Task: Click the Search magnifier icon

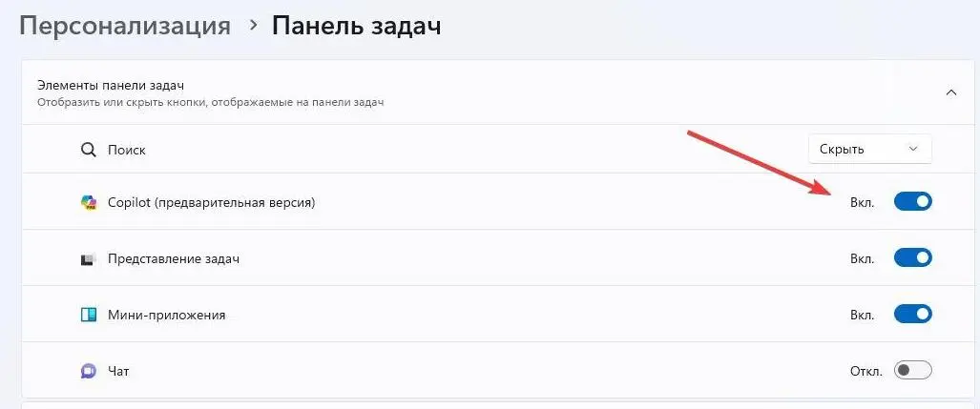Action: (x=88, y=150)
